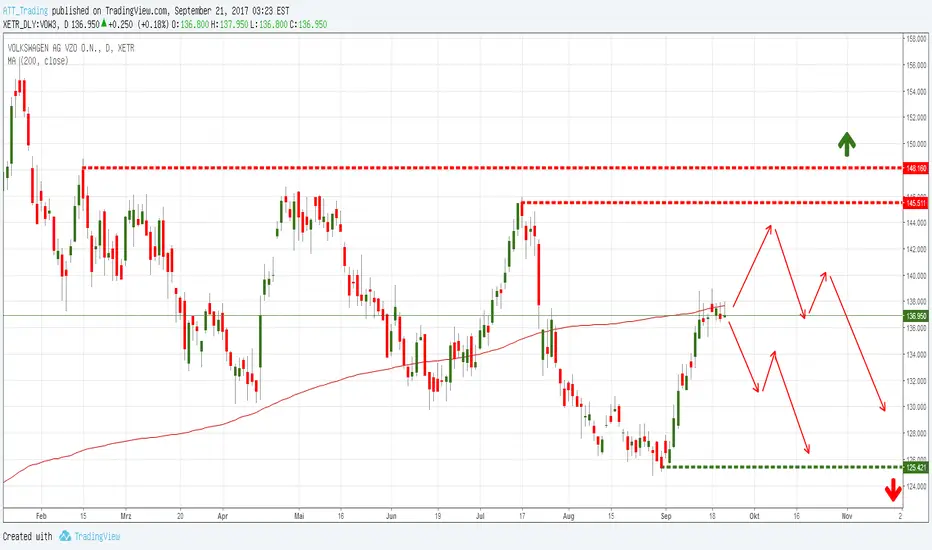Select the red downward arrow below 125.421 line
Screen dimensions: 932x550
point(893,490)
